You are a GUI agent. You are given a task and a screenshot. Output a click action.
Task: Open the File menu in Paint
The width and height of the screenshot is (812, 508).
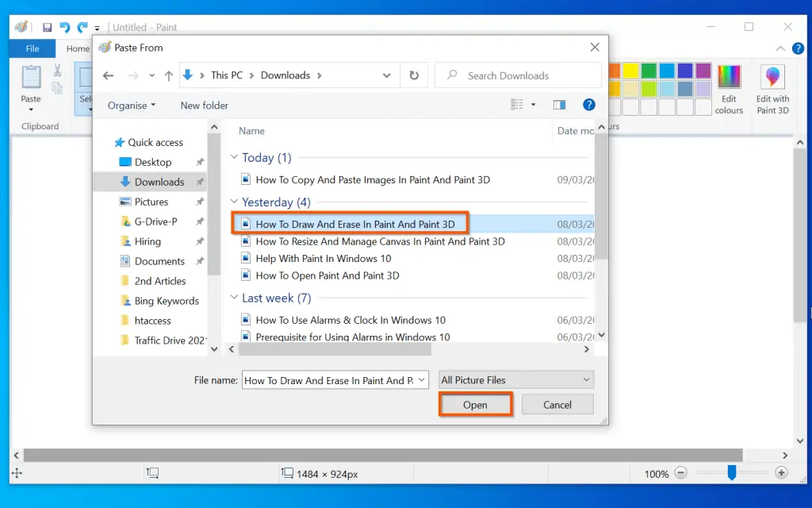coord(33,48)
